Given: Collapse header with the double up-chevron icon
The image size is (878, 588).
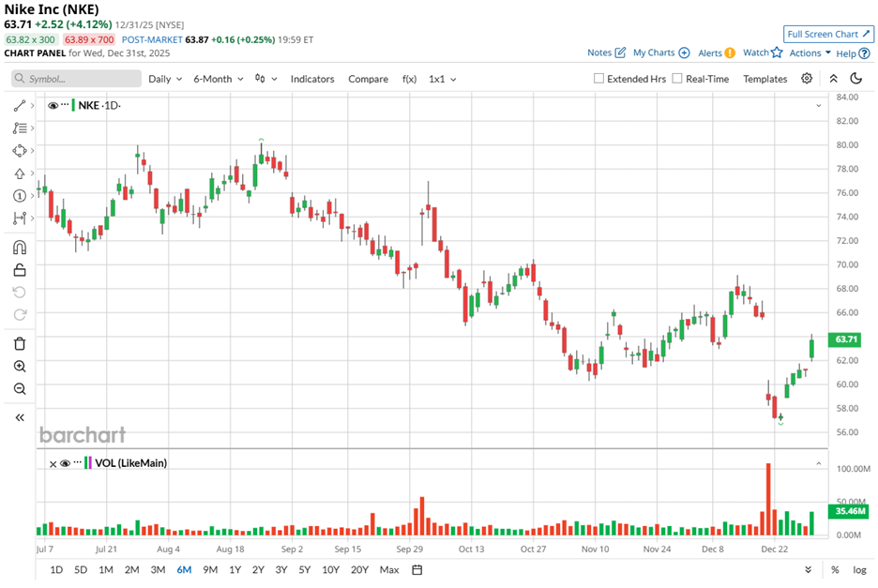Looking at the screenshot, I should 833,79.
